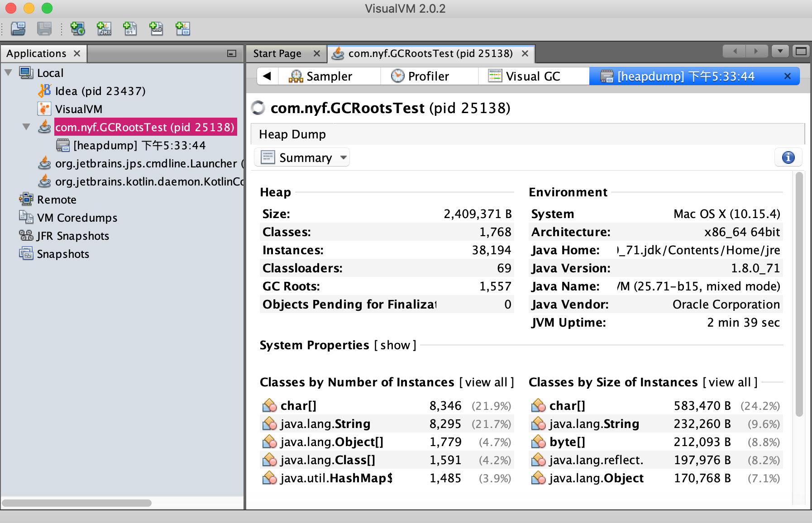Click byte[] in Classes by Size list
This screenshot has height=523, width=812.
click(567, 442)
